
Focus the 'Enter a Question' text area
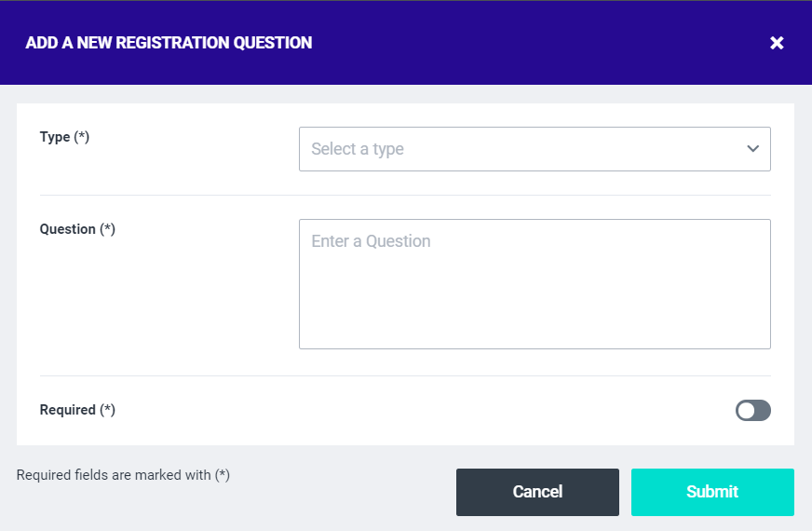coord(535,284)
